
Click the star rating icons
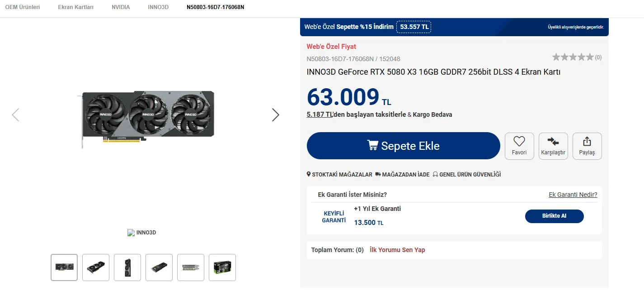[x=573, y=57]
